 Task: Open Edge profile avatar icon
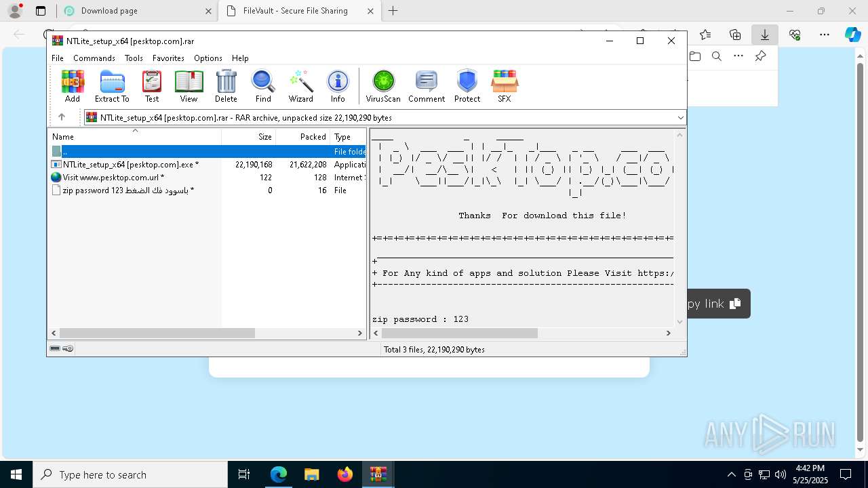(15, 11)
